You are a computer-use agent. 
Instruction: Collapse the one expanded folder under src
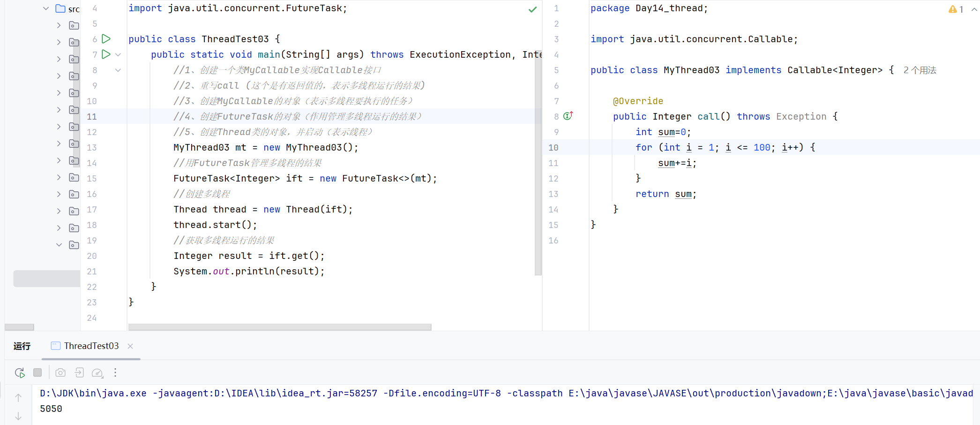59,245
